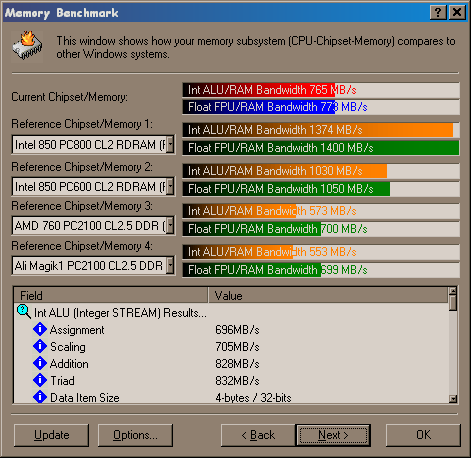471x458 pixels.
Task: Click the red Int ALU 765 MB/s bar
Action: (x=321, y=90)
